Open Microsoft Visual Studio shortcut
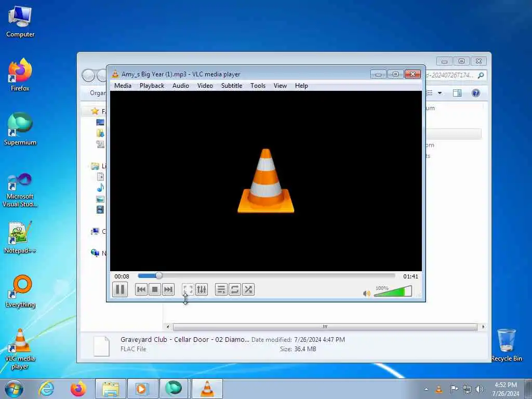 click(20, 190)
